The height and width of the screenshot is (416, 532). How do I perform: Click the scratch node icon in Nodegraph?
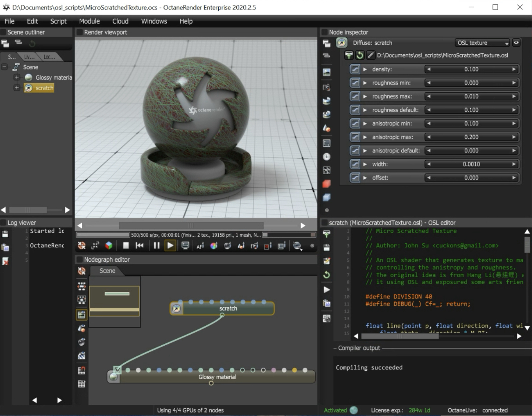[176, 308]
